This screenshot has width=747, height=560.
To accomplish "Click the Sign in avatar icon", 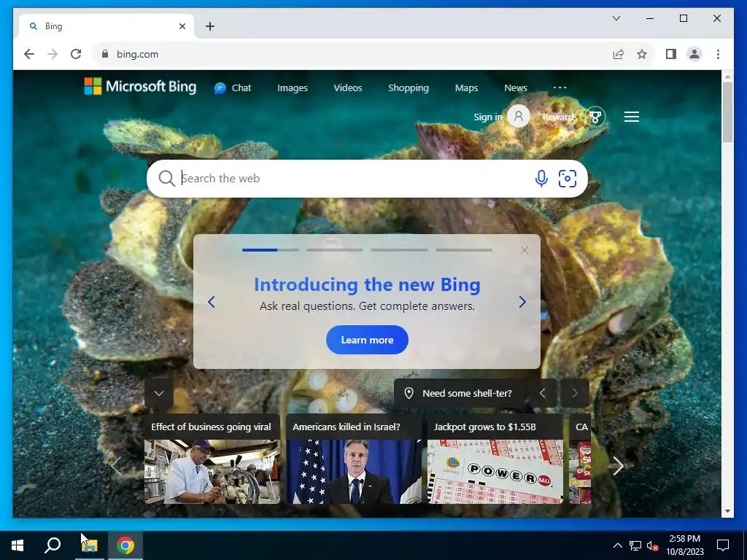I will coord(519,117).
